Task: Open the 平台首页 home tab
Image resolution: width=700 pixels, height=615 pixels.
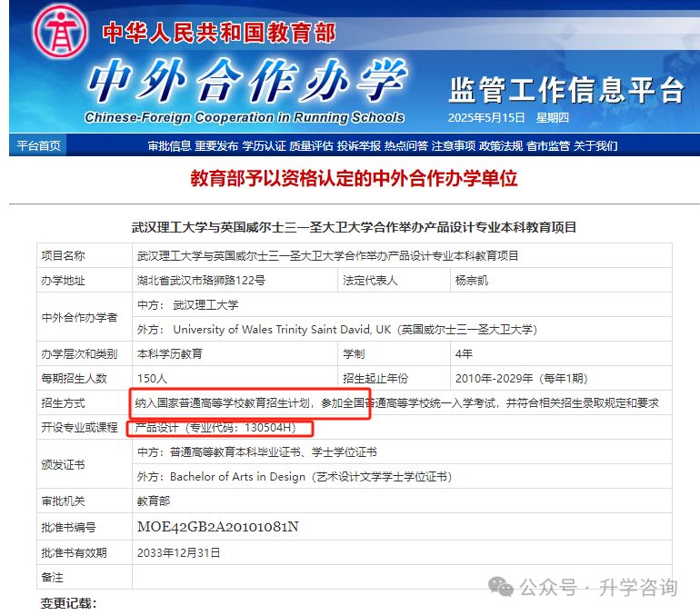Action: click(38, 146)
